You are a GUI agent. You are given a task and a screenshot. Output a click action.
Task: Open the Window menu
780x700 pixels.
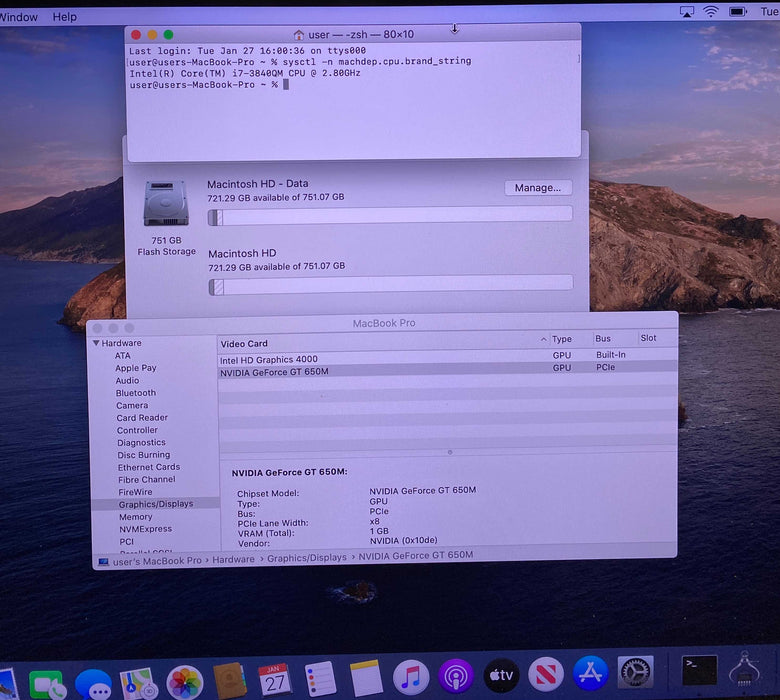pos(18,17)
